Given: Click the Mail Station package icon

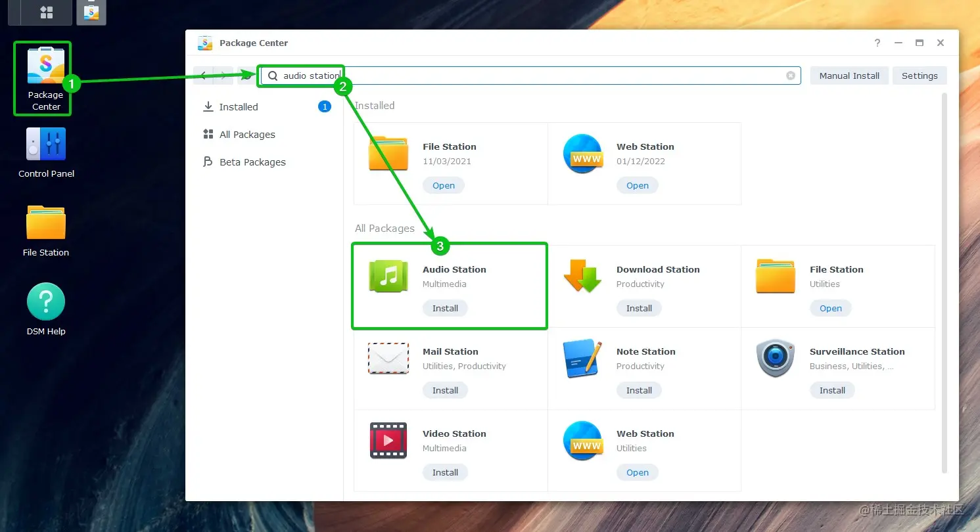Looking at the screenshot, I should tap(388, 359).
